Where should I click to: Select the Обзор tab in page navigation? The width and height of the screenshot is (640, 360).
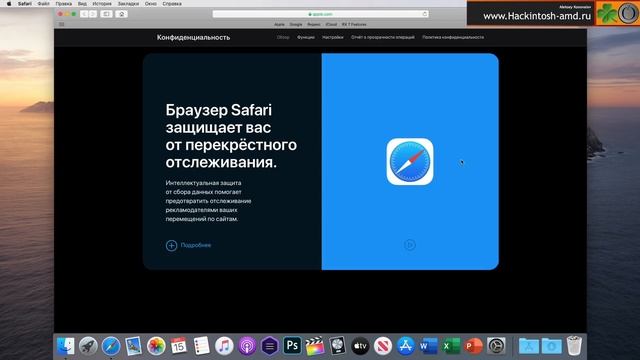283,37
